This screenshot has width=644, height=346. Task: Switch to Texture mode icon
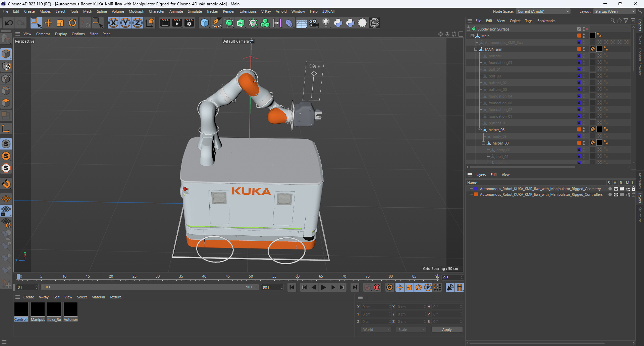point(6,66)
